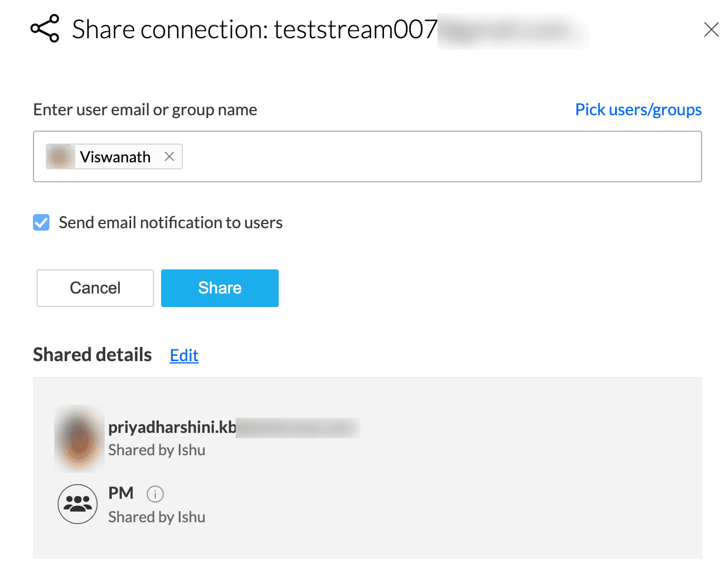
Task: Click the 'Enter user email or group name' label
Action: click(145, 109)
